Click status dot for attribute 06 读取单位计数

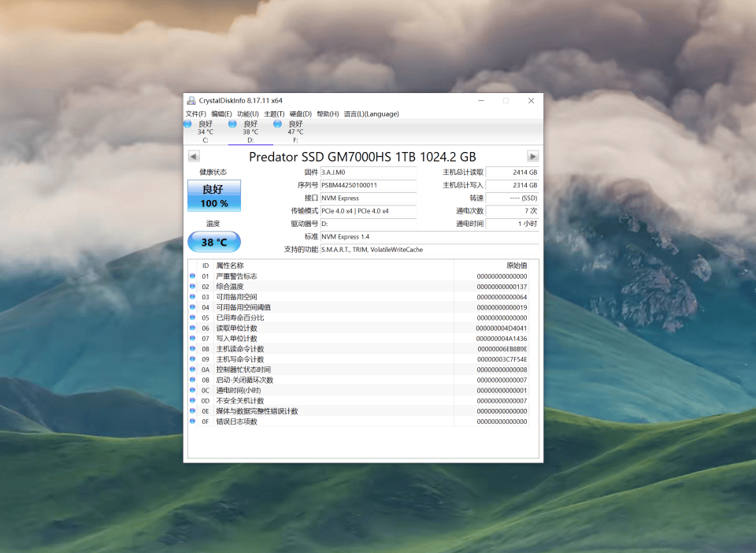[x=192, y=328]
